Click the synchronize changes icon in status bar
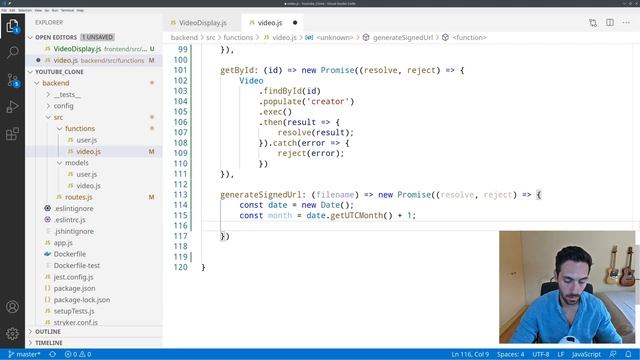640x360 pixels. pyautogui.click(x=53, y=354)
